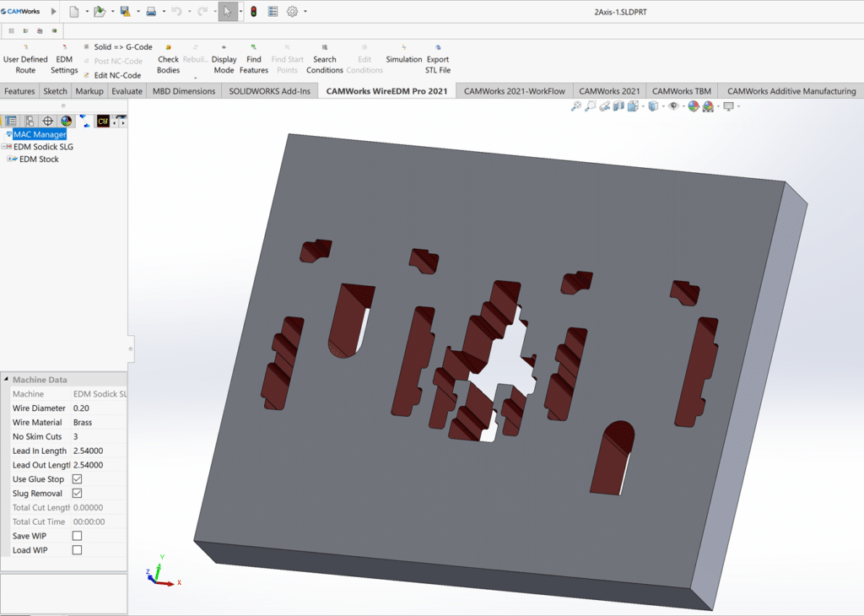The image size is (864, 616).
Task: Click the traffic light Rebuild icon
Action: 253,12
